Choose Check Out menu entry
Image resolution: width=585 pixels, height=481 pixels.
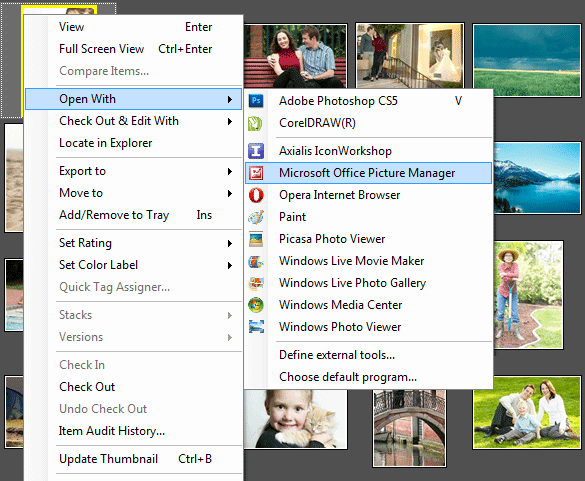click(x=133, y=387)
